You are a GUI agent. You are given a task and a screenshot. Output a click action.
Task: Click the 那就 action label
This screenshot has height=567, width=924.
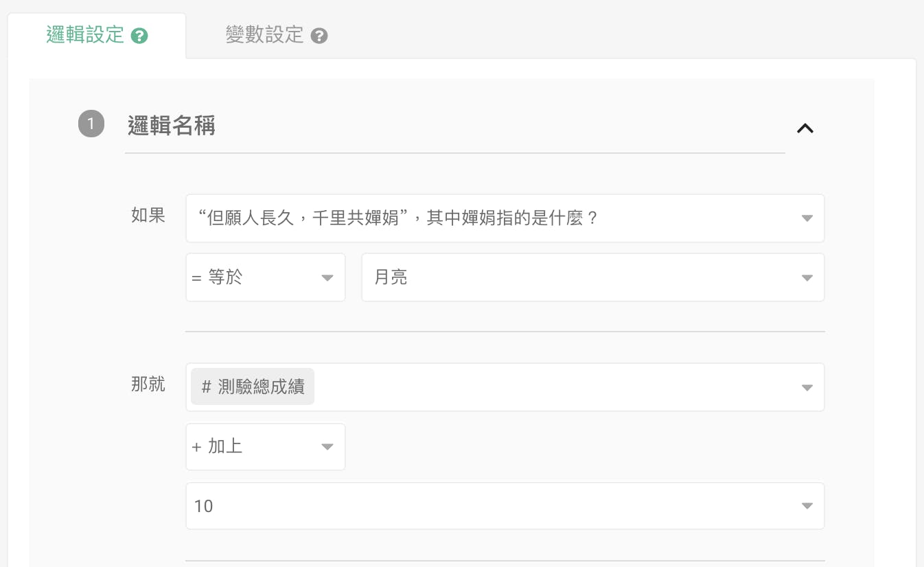tap(148, 384)
